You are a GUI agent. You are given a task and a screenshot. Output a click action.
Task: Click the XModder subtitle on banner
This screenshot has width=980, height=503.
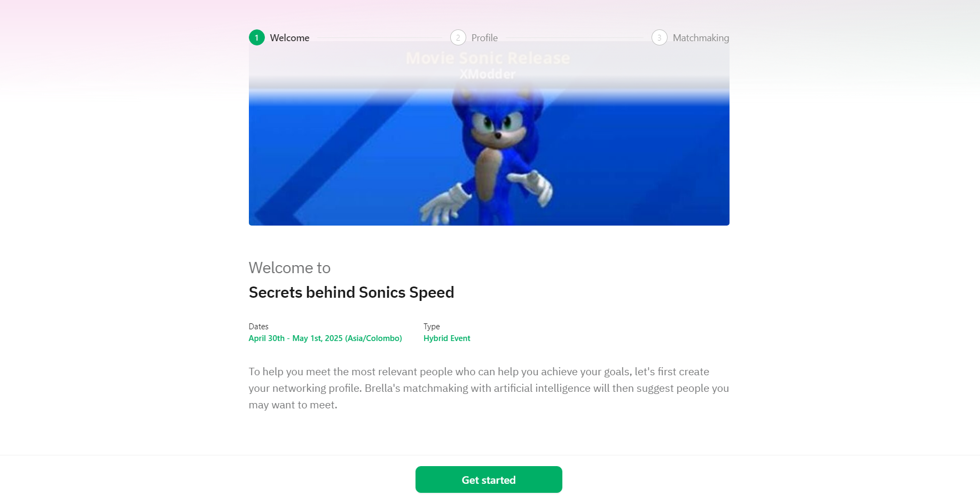(488, 74)
